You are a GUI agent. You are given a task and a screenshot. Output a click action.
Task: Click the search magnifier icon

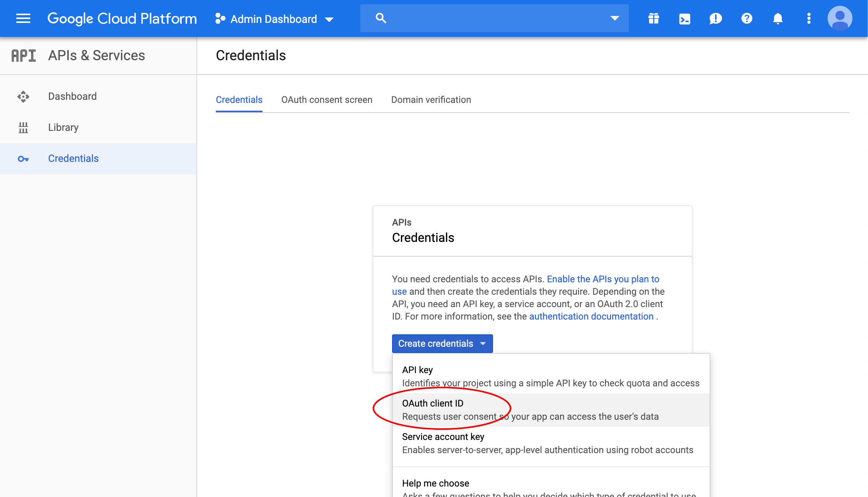[380, 18]
